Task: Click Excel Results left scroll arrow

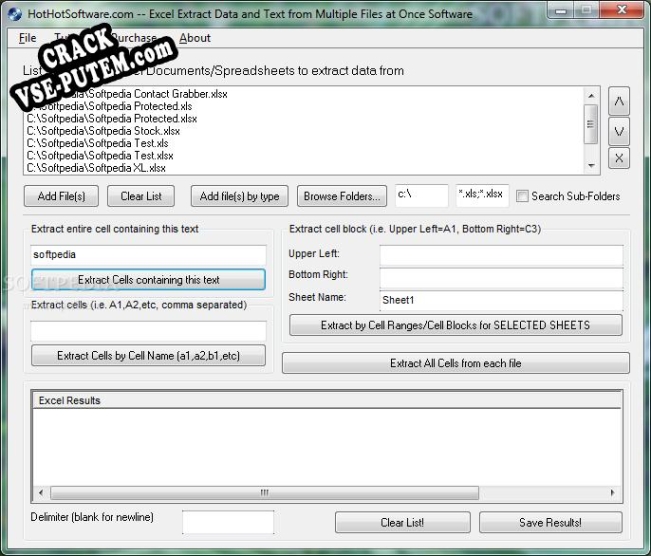Action: [x=41, y=493]
